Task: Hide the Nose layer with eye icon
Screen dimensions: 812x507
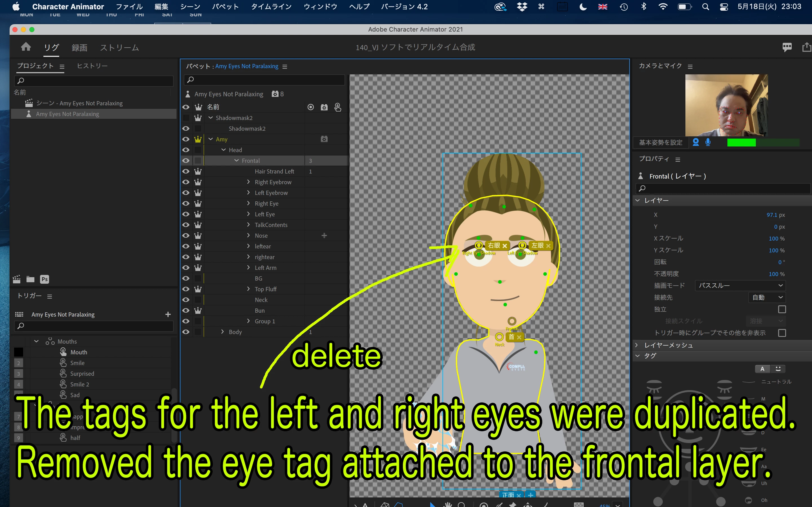Action: (x=186, y=235)
